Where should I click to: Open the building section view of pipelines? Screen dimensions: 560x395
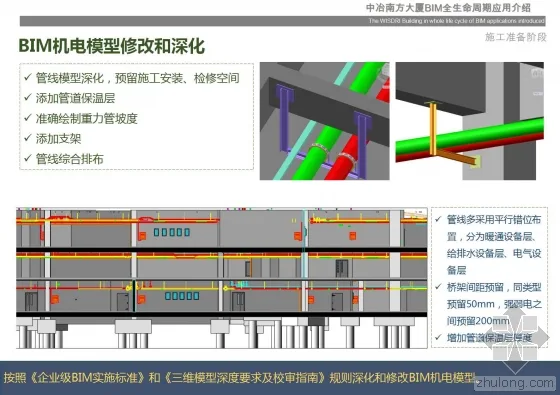click(x=222, y=278)
